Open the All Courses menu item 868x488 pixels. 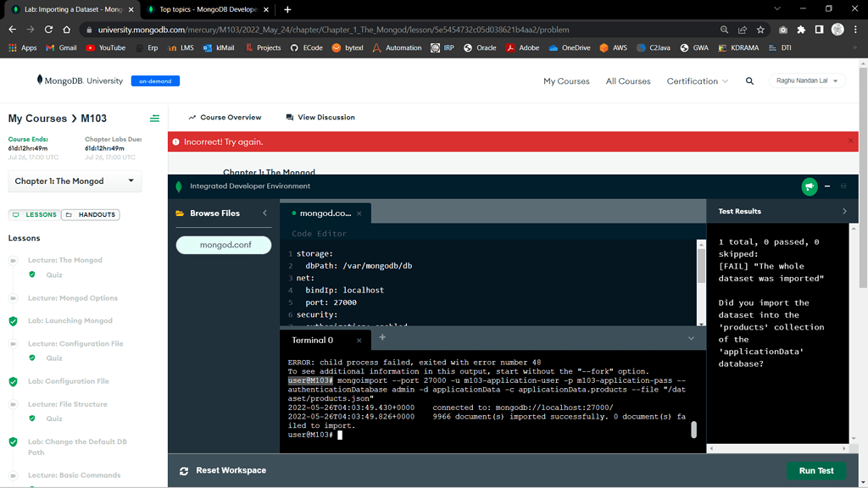628,81
